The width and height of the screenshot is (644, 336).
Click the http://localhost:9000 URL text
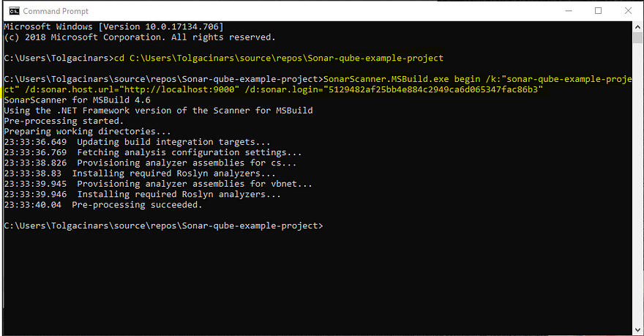[179, 89]
